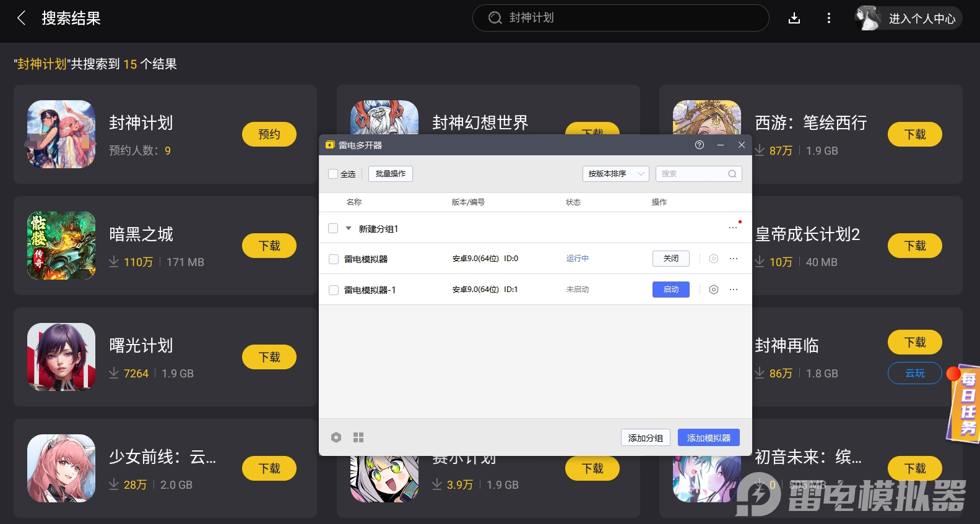980x524 pixels.
Task: Open the 按版本排序 sort dropdown
Action: (615, 174)
